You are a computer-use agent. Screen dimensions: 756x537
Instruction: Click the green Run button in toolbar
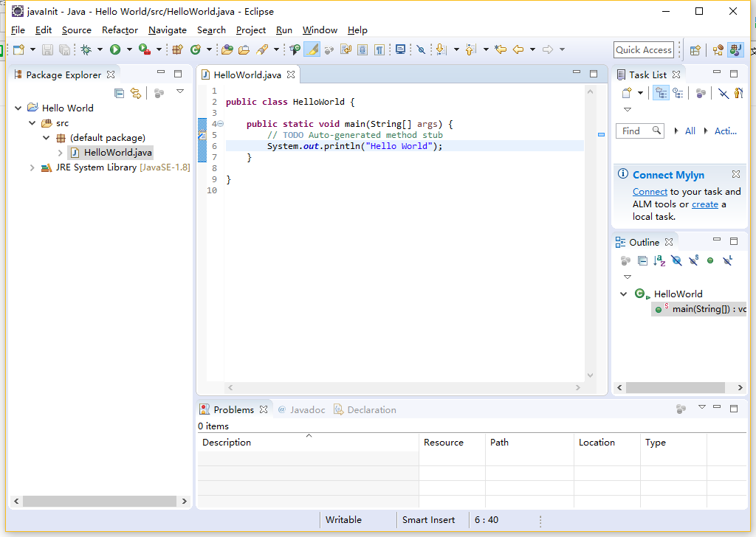click(x=115, y=49)
